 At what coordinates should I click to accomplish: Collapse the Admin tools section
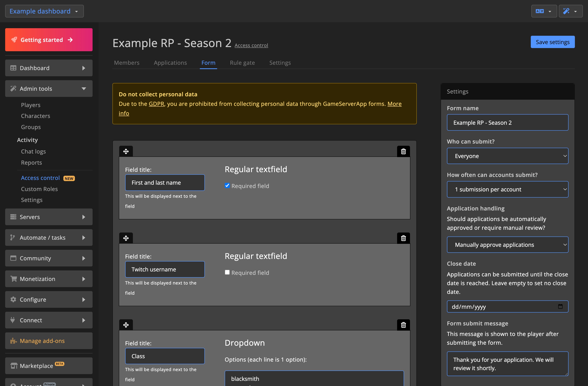(83, 88)
